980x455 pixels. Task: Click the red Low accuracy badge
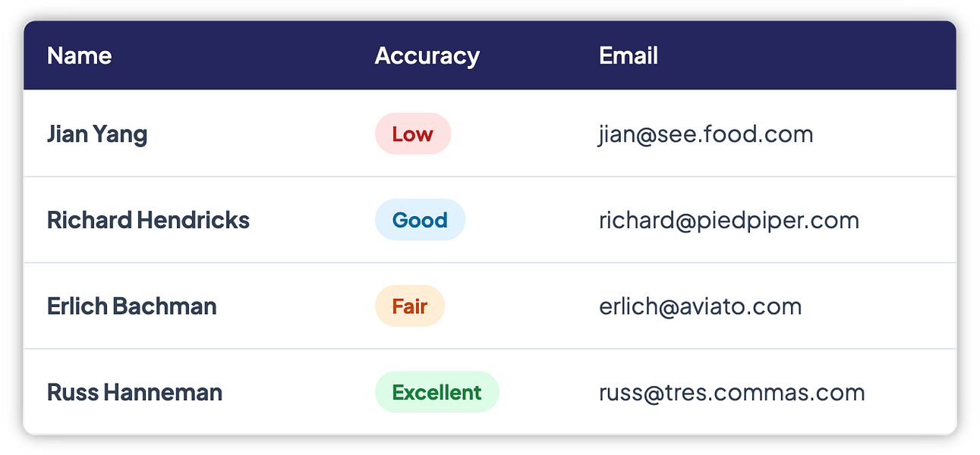(x=413, y=134)
